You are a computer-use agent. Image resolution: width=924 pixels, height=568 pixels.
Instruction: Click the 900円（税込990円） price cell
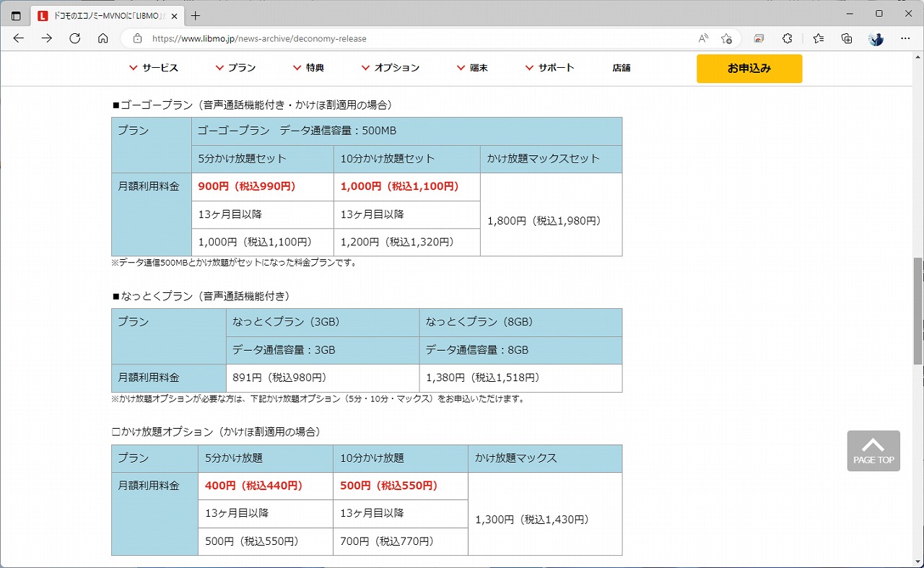[262, 187]
